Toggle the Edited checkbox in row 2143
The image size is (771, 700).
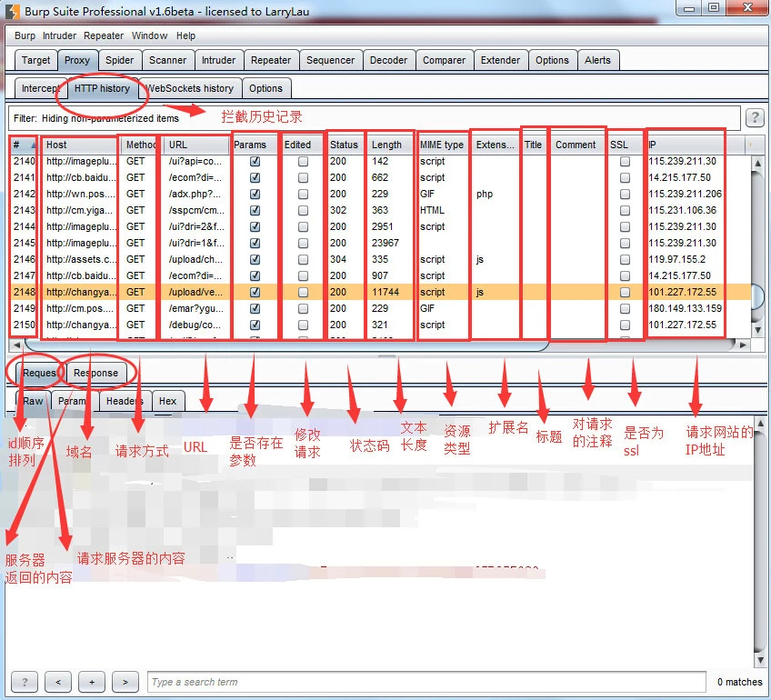point(304,210)
